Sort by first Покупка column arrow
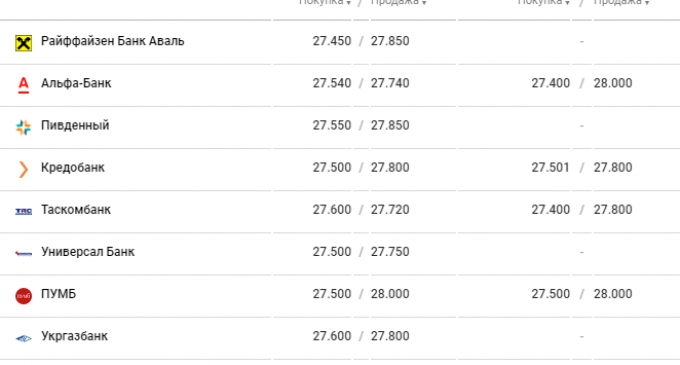This screenshot has width=680, height=365. click(348, 3)
